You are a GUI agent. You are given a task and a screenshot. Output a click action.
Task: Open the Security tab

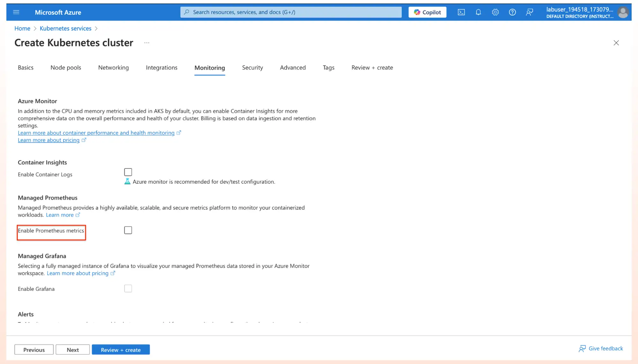252,68
